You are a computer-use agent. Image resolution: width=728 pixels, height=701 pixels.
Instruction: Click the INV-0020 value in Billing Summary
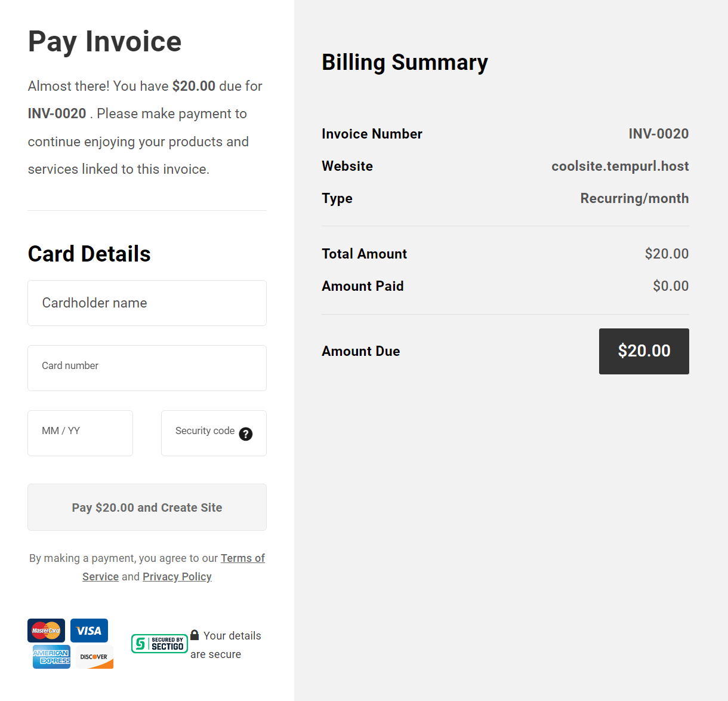click(659, 134)
